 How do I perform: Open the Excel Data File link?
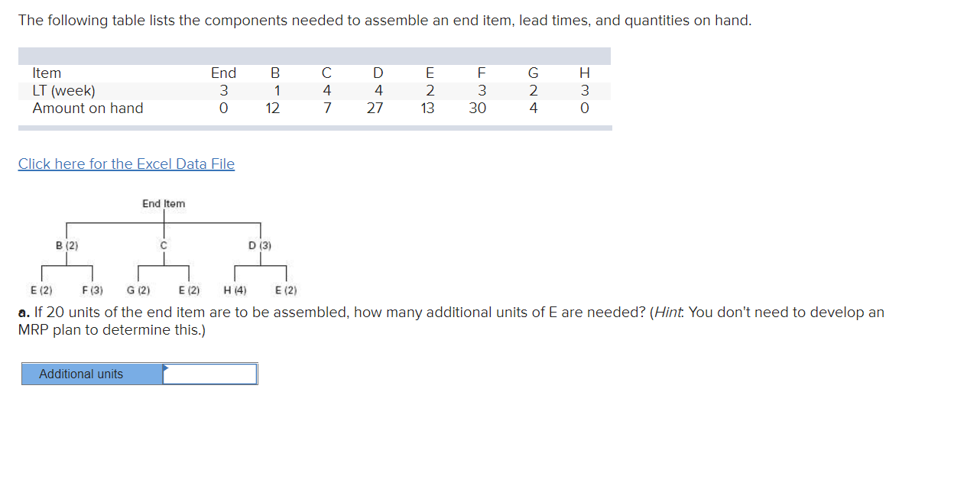coord(126,164)
